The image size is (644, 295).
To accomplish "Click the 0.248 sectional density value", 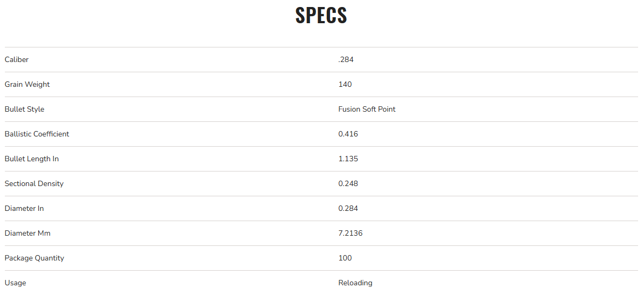I will (348, 183).
